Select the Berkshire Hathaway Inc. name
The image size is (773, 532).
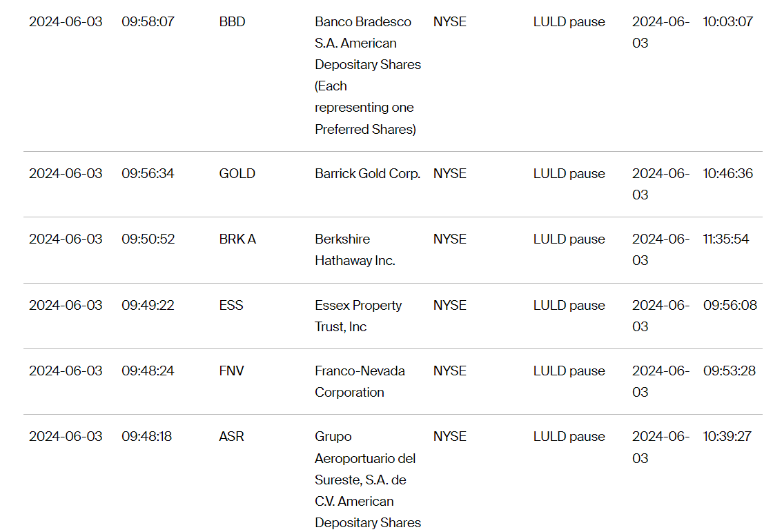tap(355, 250)
